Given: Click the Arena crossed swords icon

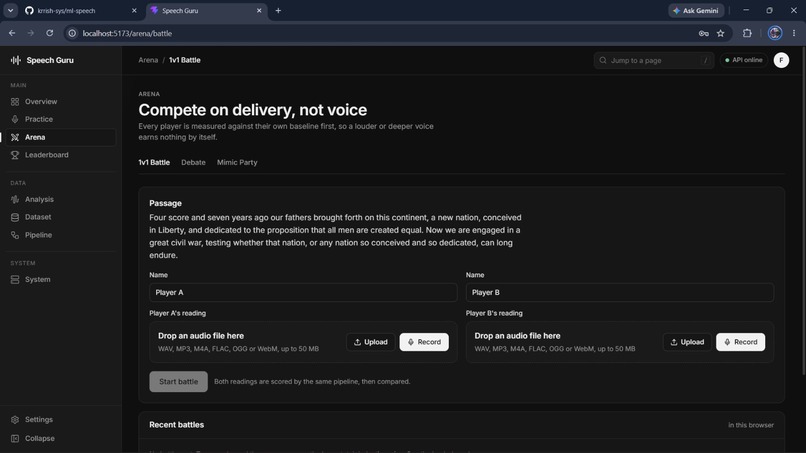Looking at the screenshot, I should click(x=15, y=137).
